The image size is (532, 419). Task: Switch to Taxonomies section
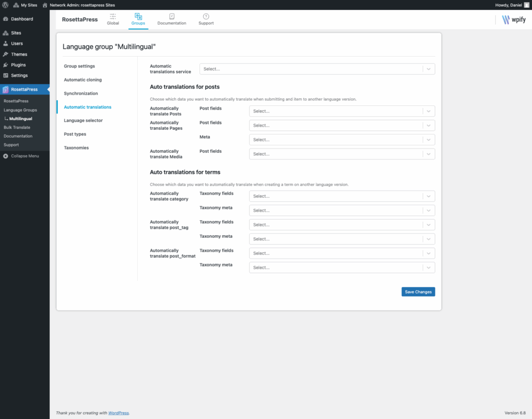pos(76,147)
